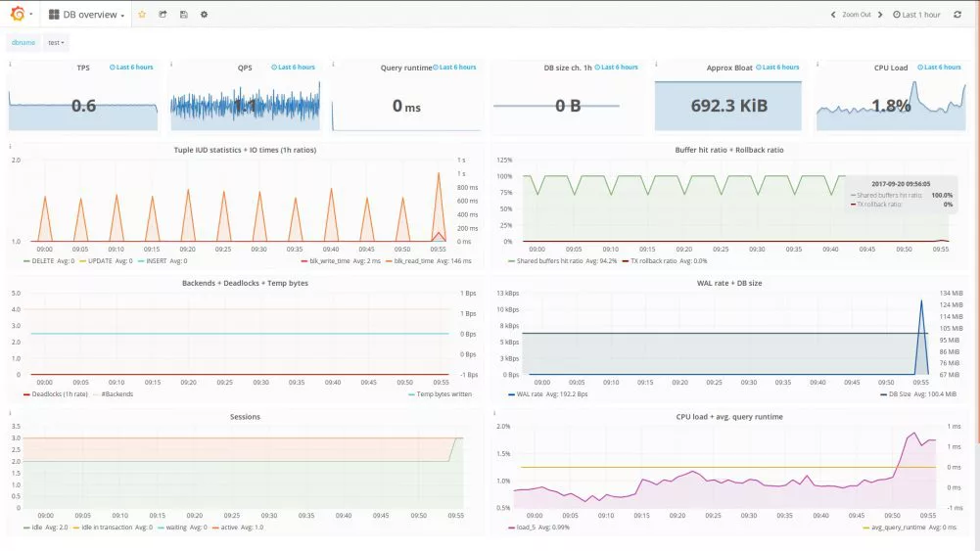
Task: Click 'Last 6 hours' link on QPS panel
Action: [293, 67]
